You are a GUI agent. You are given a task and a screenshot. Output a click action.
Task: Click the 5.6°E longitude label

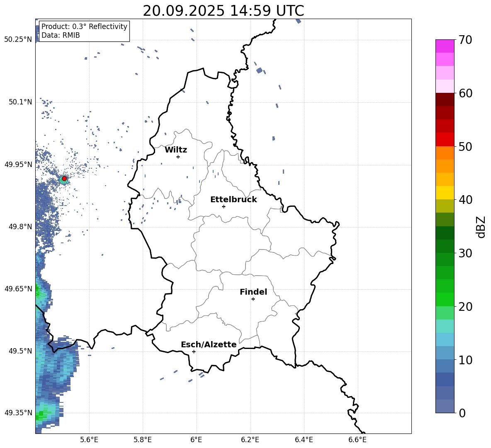pos(89,440)
